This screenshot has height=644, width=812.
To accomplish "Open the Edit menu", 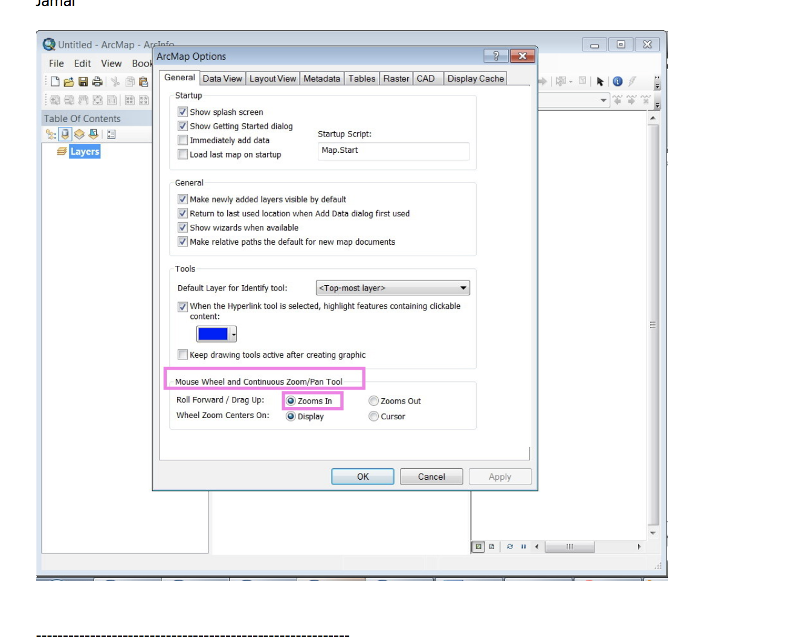I will click(83, 63).
